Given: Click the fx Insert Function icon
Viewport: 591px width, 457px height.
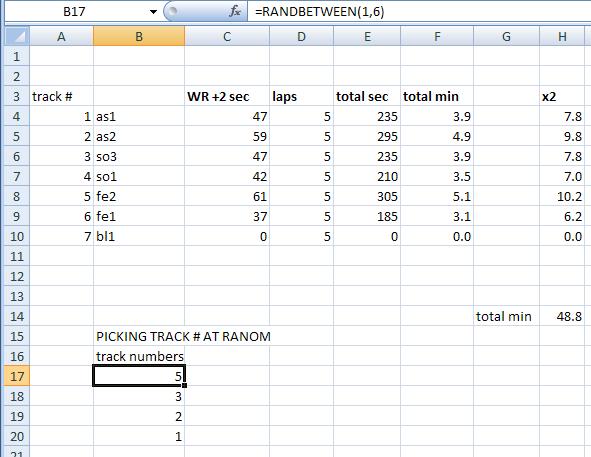Looking at the screenshot, I should tap(235, 12).
